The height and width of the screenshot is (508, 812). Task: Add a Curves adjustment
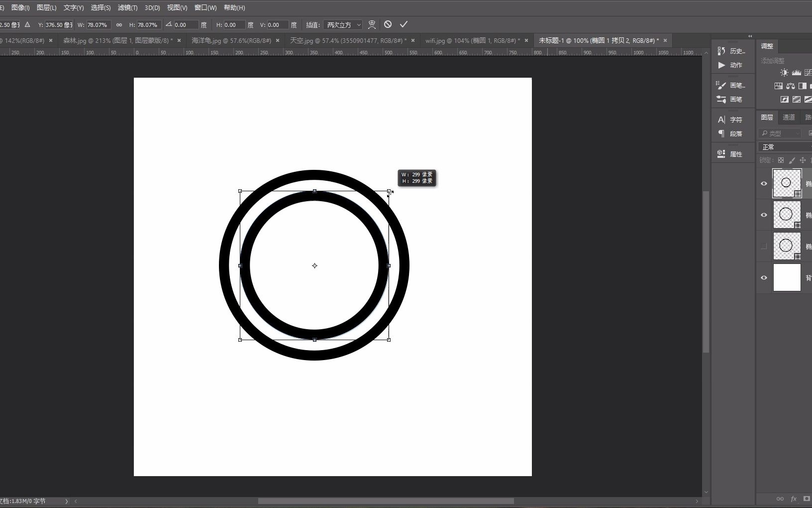click(x=808, y=73)
